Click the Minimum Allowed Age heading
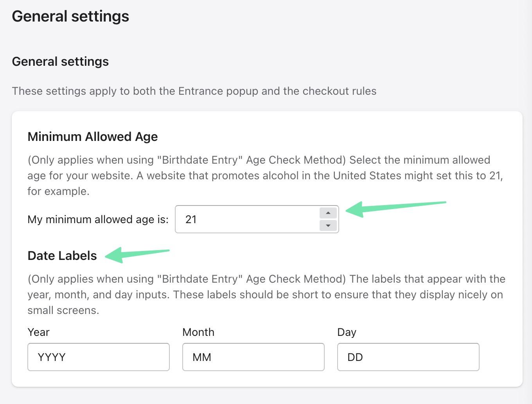Viewport: 532px width, 404px height. coord(92,137)
